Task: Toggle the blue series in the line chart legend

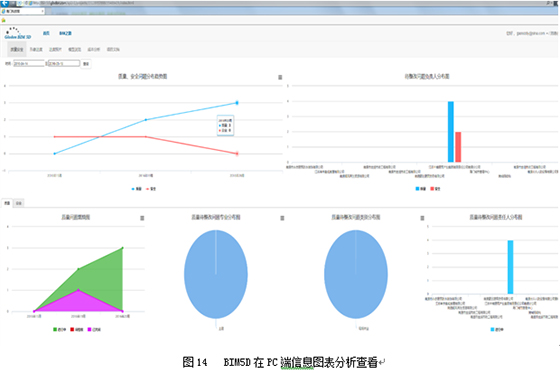Action: pyautogui.click(x=136, y=189)
